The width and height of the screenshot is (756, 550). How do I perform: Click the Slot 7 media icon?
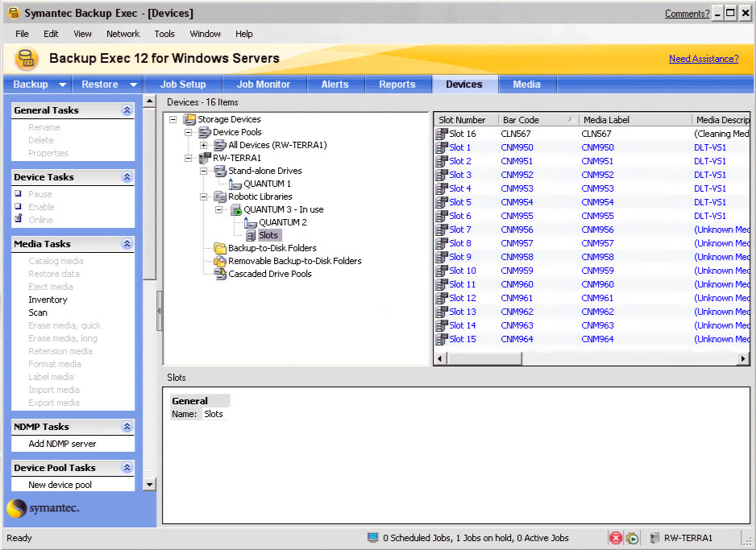442,230
